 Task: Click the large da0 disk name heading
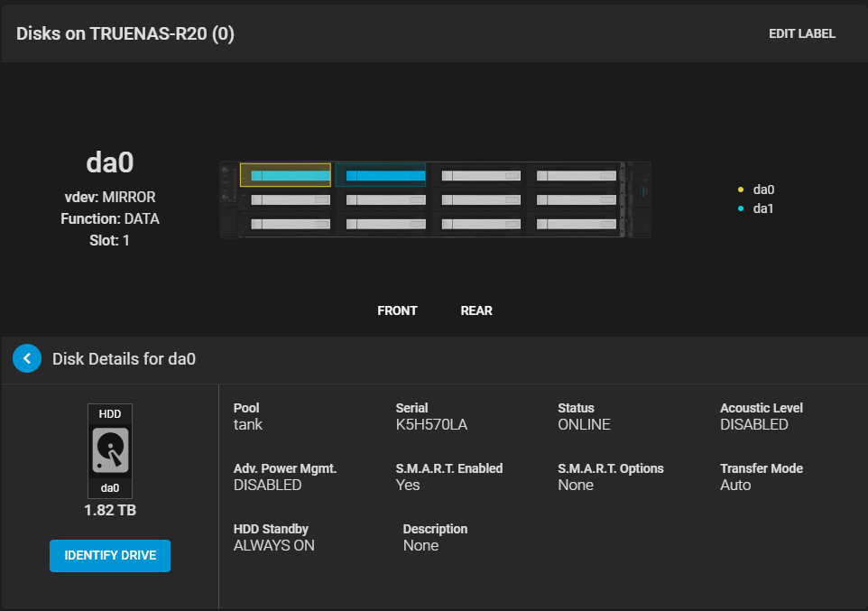(109, 162)
